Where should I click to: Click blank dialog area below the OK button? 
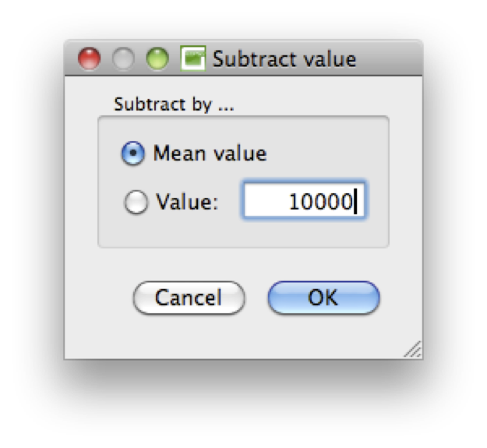click(x=323, y=337)
